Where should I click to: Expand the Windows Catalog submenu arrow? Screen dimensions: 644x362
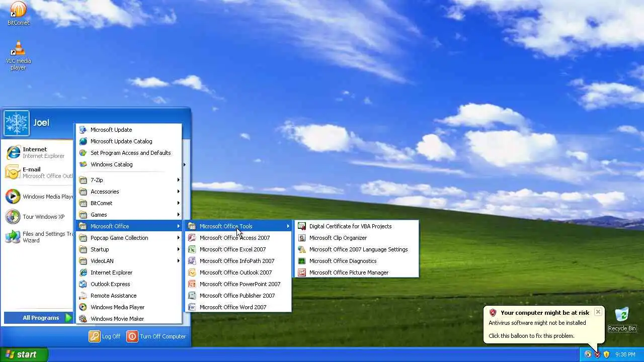184,164
